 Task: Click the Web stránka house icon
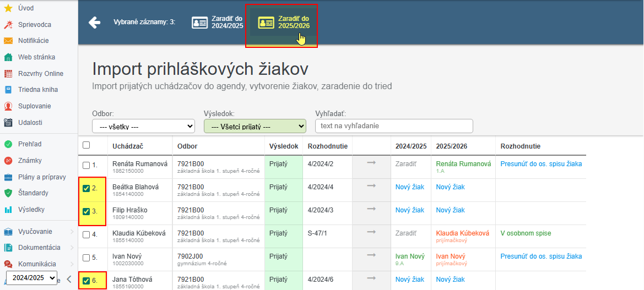click(8, 57)
